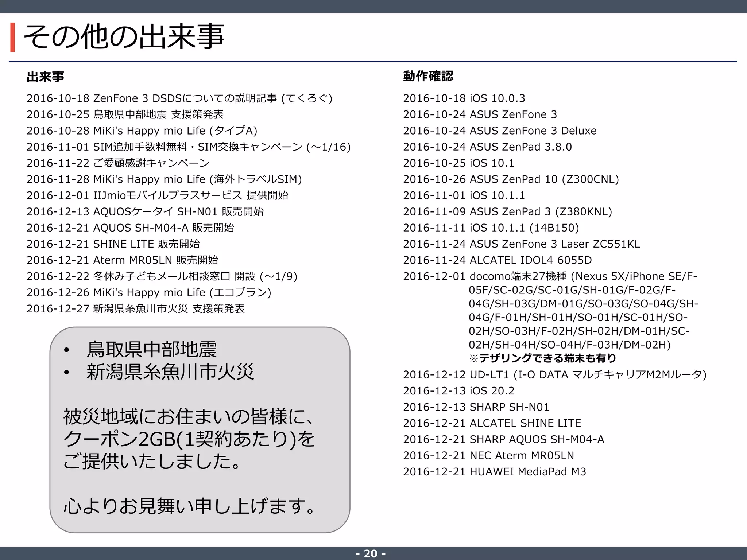Select the 新潟県糸魚川市火災 bullet in gray box

point(170,372)
